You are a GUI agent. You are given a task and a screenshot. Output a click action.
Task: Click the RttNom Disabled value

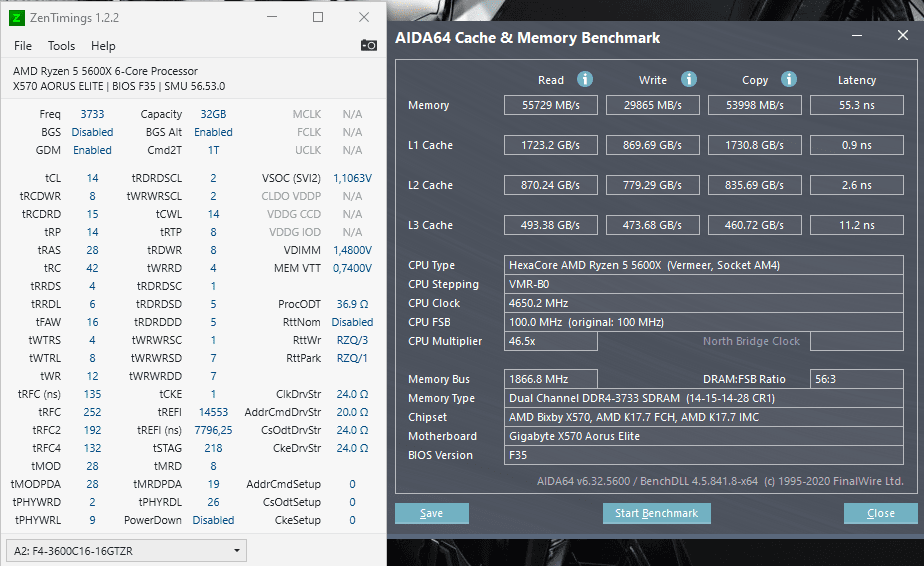click(x=352, y=323)
